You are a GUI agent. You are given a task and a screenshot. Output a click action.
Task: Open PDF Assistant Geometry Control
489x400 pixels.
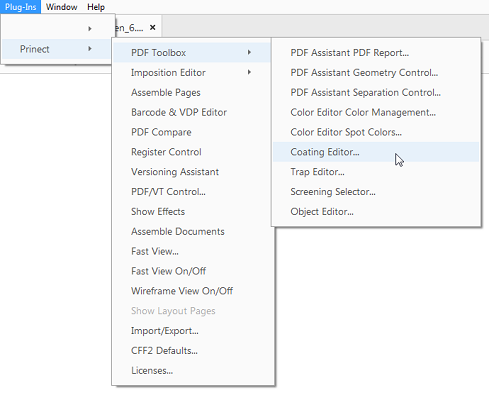pos(376,72)
